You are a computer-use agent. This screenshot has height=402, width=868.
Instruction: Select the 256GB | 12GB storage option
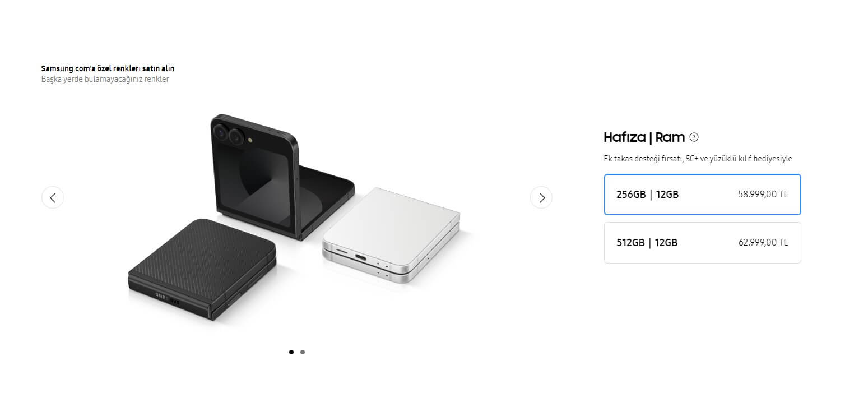(702, 195)
